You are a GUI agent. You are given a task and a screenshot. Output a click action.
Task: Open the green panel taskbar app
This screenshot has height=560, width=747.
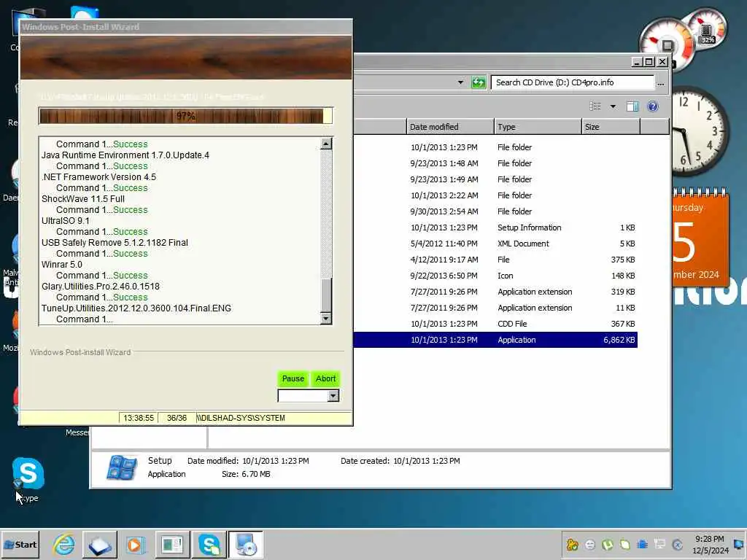[172, 544]
